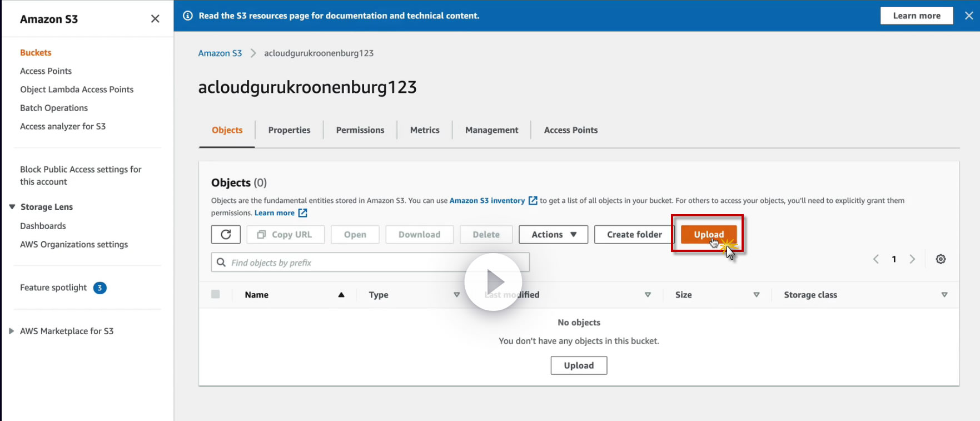
Task: Open Access Points in the sidebar
Action: 46,71
